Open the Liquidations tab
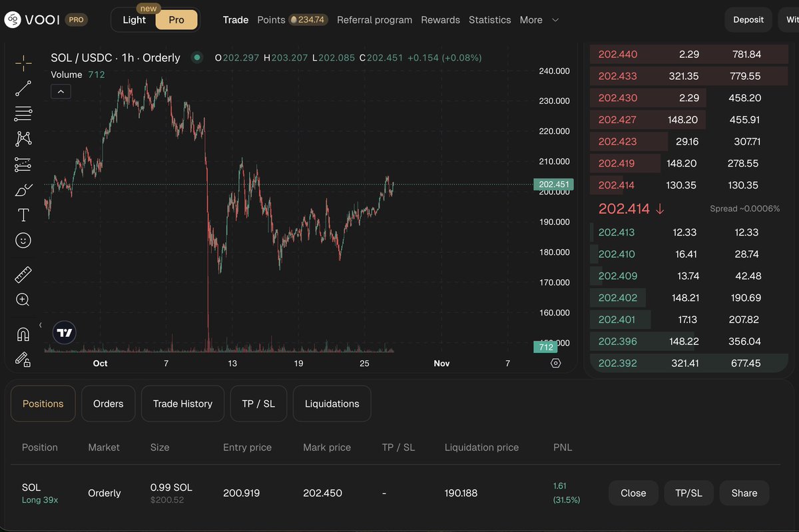This screenshot has height=532, width=799. click(332, 403)
